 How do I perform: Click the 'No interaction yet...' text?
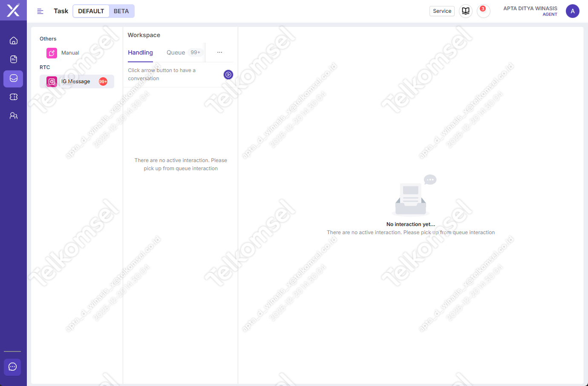(x=411, y=224)
